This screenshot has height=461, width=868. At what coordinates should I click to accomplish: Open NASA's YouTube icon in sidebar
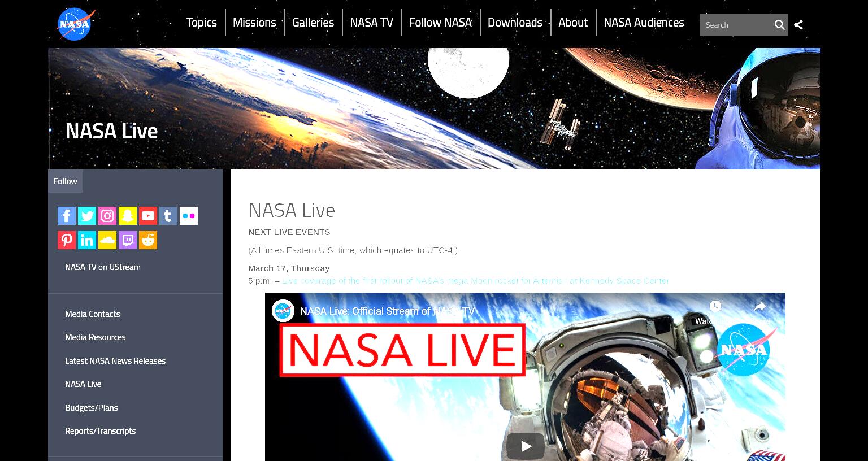pos(148,216)
